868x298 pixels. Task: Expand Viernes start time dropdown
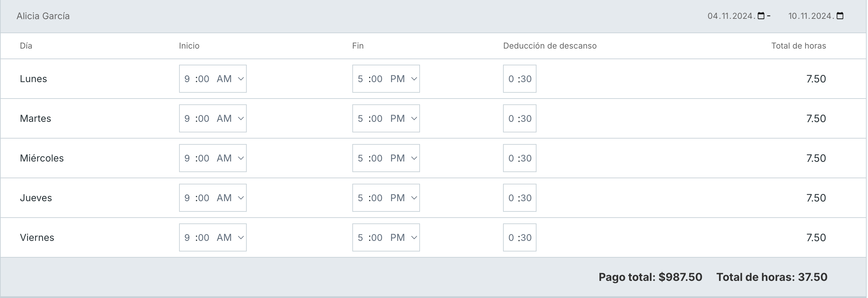coord(213,237)
